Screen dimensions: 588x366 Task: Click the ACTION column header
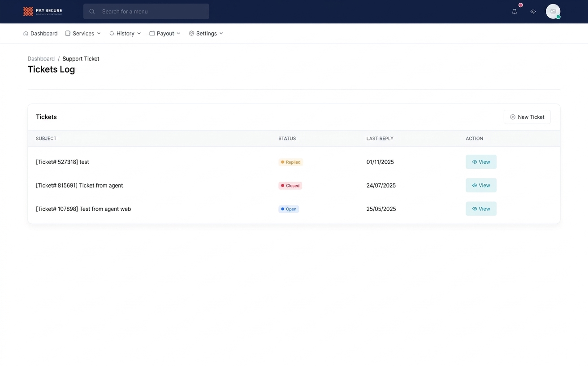click(474, 139)
